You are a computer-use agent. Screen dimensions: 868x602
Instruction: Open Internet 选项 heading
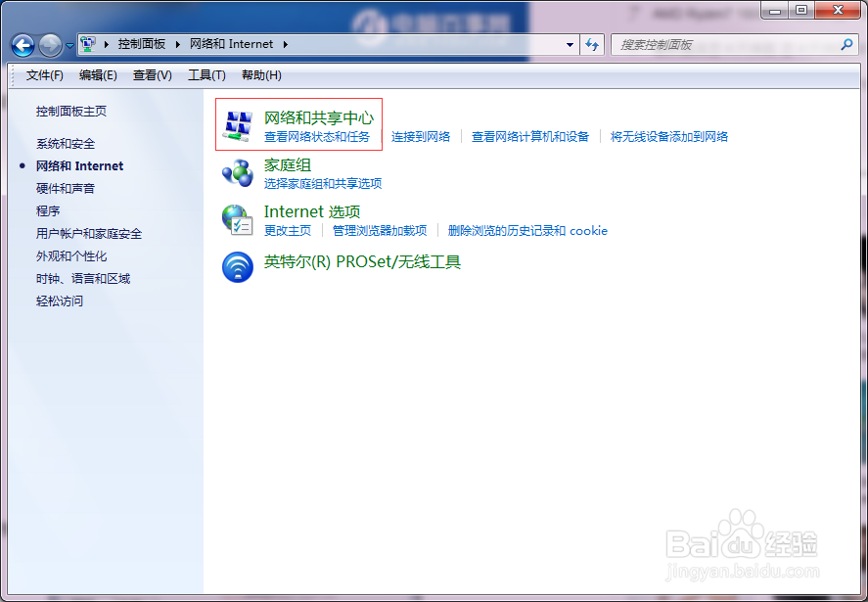(x=312, y=211)
